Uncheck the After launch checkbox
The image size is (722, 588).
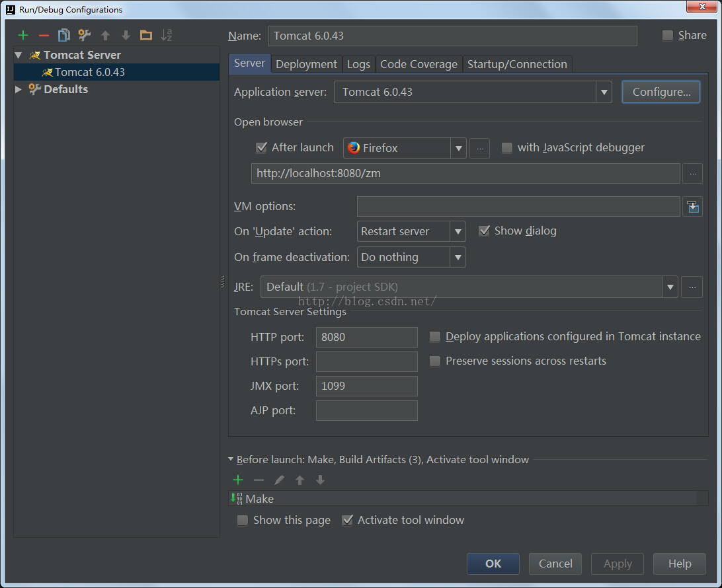coord(262,148)
